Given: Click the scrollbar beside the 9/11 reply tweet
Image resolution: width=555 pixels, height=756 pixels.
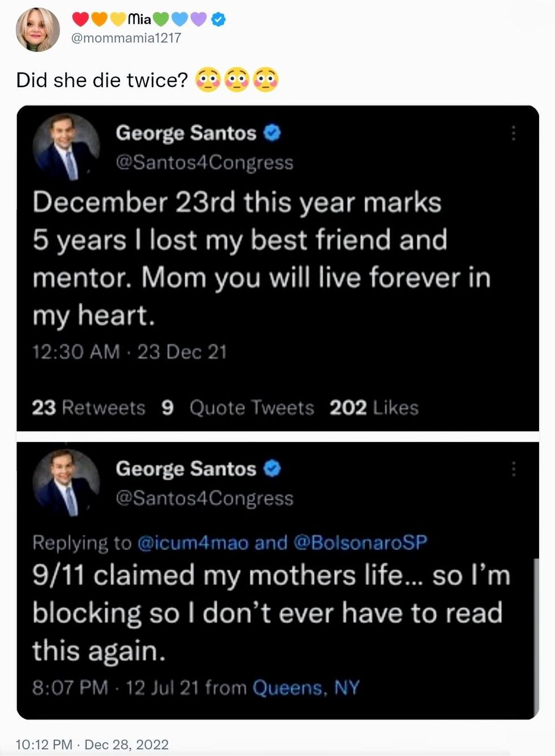Looking at the screenshot, I should coord(535,635).
